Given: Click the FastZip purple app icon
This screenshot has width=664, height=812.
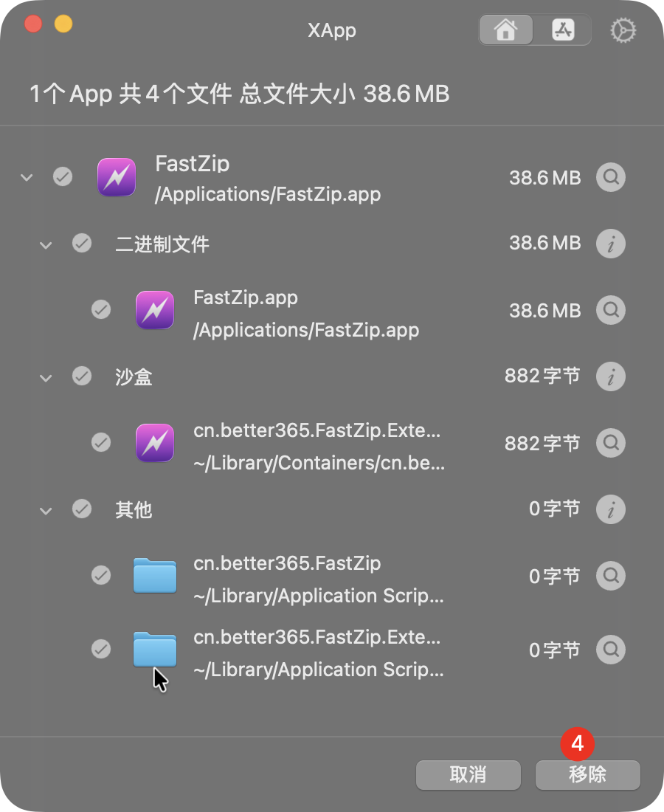Looking at the screenshot, I should 116,177.
